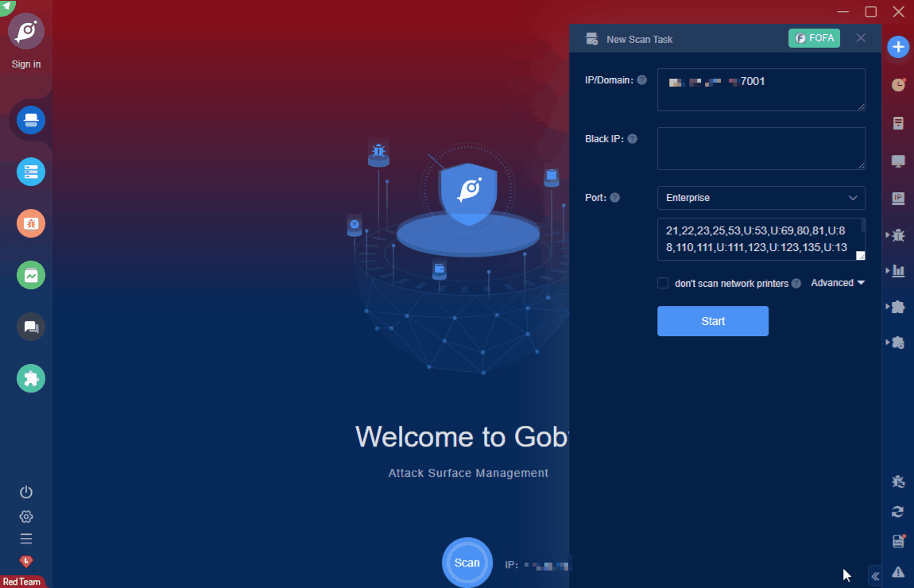Click the Sign in avatar icon
This screenshot has width=914, height=588.
point(26,31)
